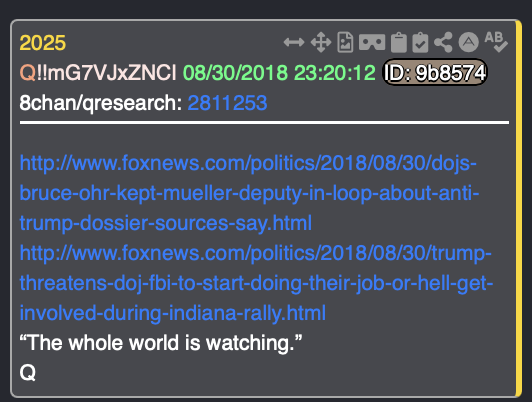
Task: Click the plain clipboard copy icon
Action: coord(399,42)
